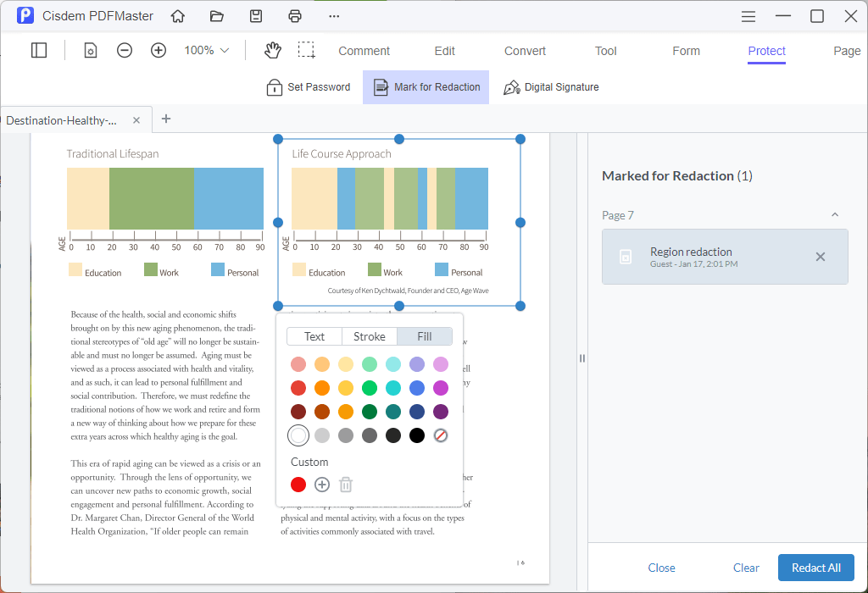868x593 pixels.
Task: Close the Destination-Healthy tab
Action: (x=136, y=120)
